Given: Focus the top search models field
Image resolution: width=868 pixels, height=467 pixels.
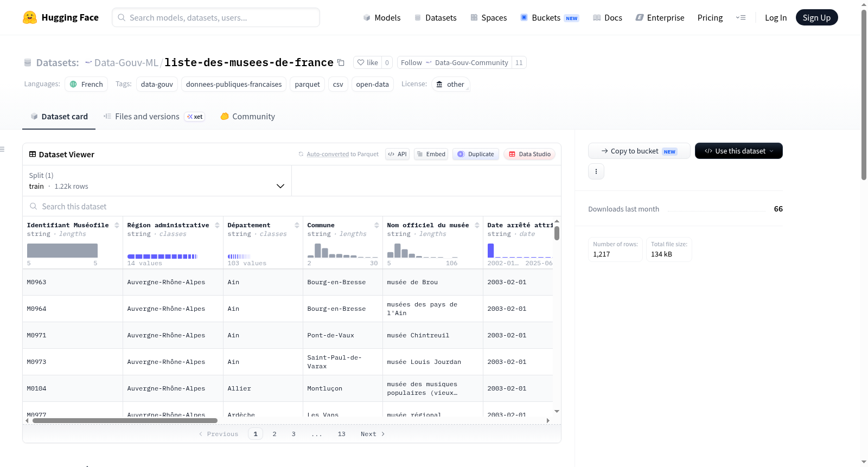Looking at the screenshot, I should click(x=216, y=17).
